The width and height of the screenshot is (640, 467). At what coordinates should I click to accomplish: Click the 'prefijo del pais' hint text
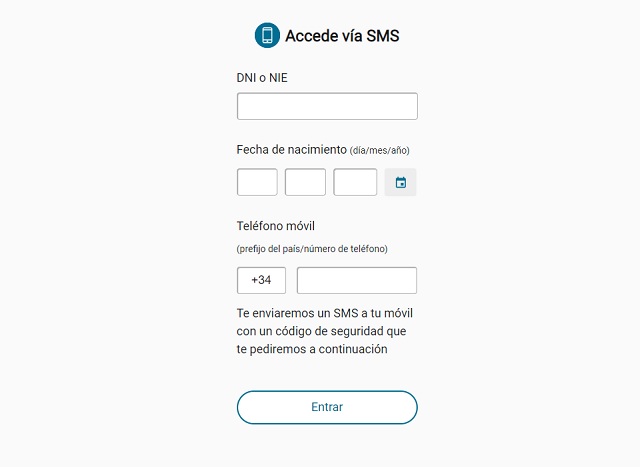tap(268, 249)
